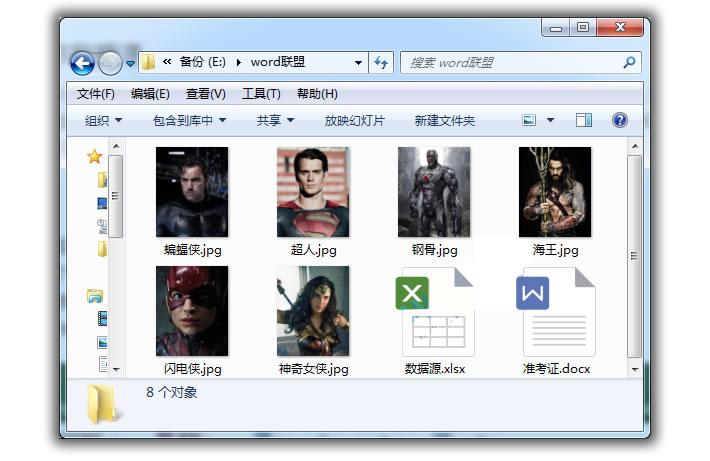Select the 备份 (E:) breadcrumb
710x461 pixels.
(202, 62)
